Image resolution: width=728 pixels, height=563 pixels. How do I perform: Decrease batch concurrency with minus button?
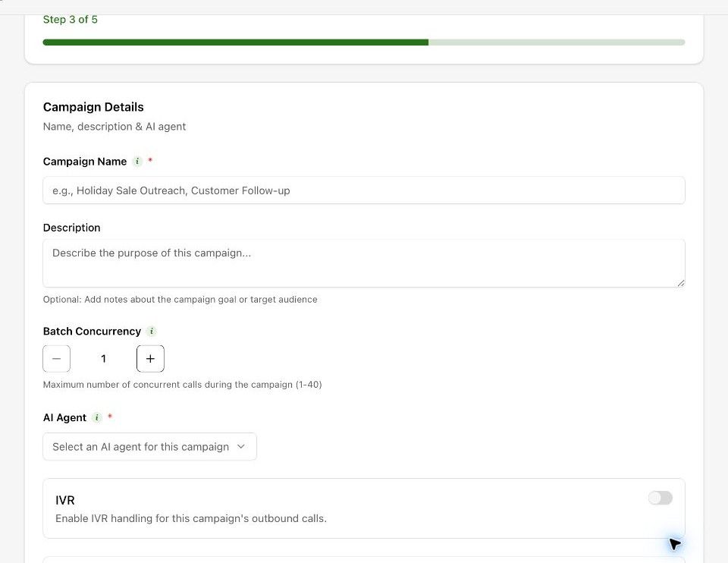click(57, 359)
